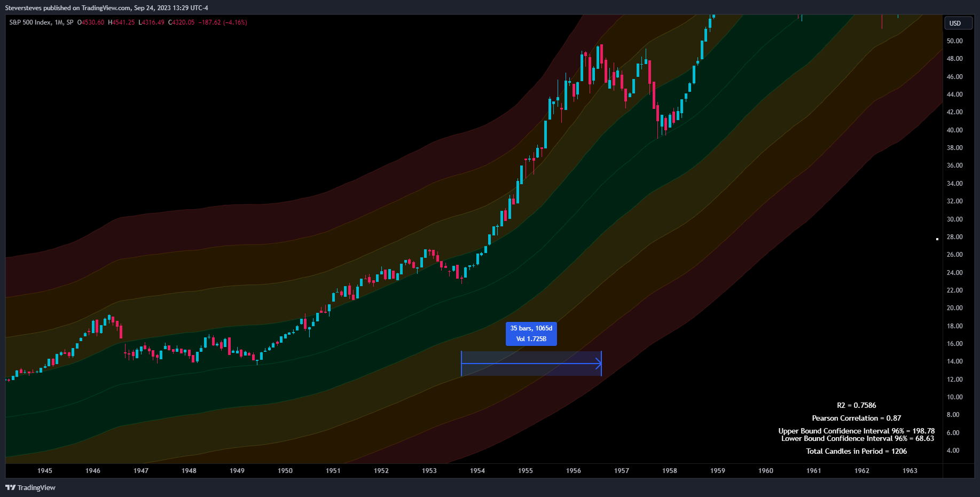This screenshot has height=497, width=980.
Task: Click the Upper Bound Confidence Interval 198.78 line
Action: 856,431
